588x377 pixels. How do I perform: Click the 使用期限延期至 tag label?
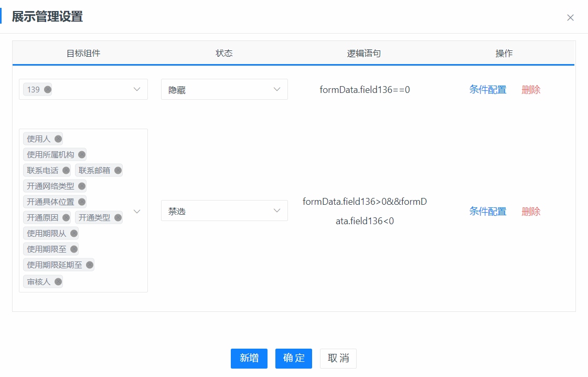click(55, 265)
